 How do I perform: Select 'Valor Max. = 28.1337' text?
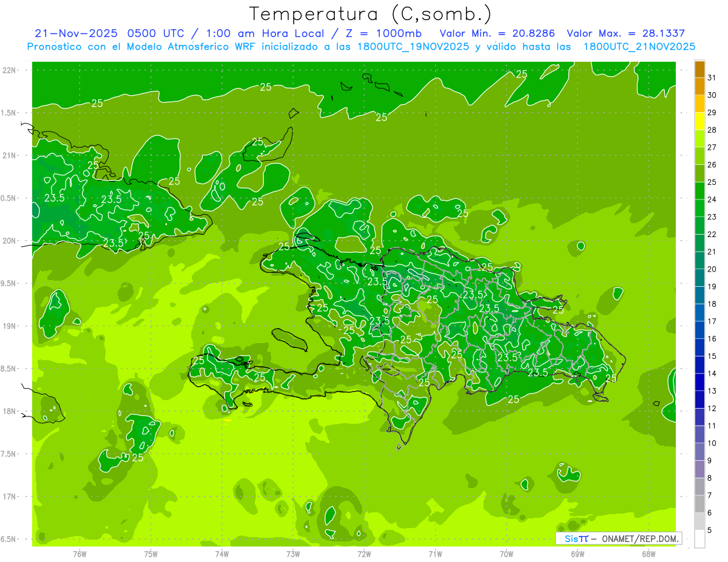point(625,33)
